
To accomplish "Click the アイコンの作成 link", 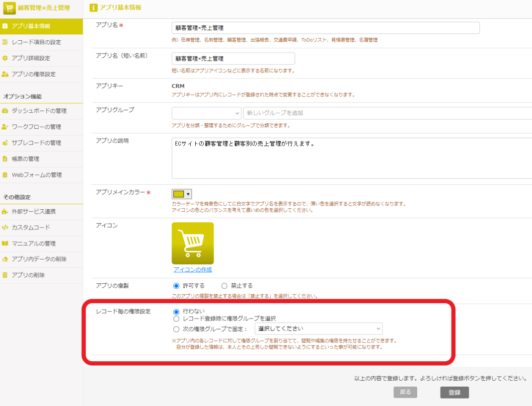I will 193,269.
